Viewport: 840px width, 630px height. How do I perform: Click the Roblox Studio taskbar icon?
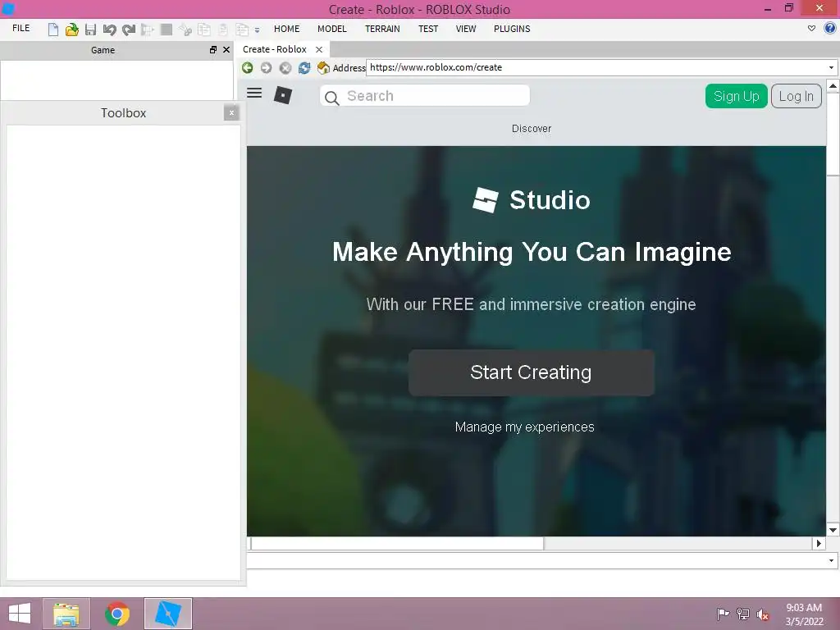pos(167,614)
